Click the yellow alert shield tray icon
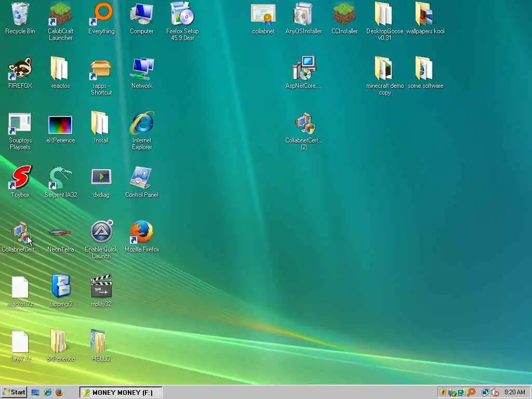 point(443,393)
